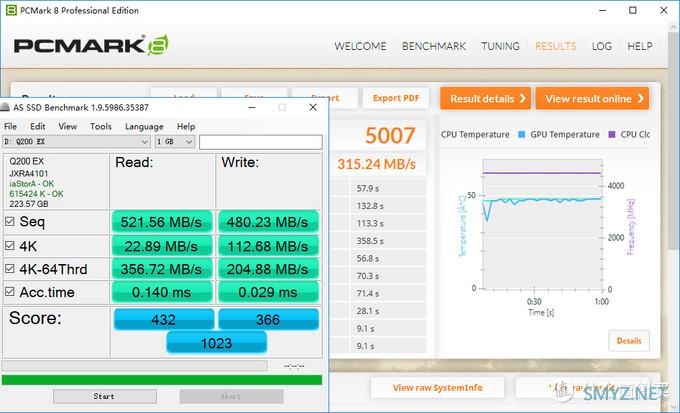The width and height of the screenshot is (680, 413).
Task: Select the RESULTS tab
Action: [x=556, y=46]
